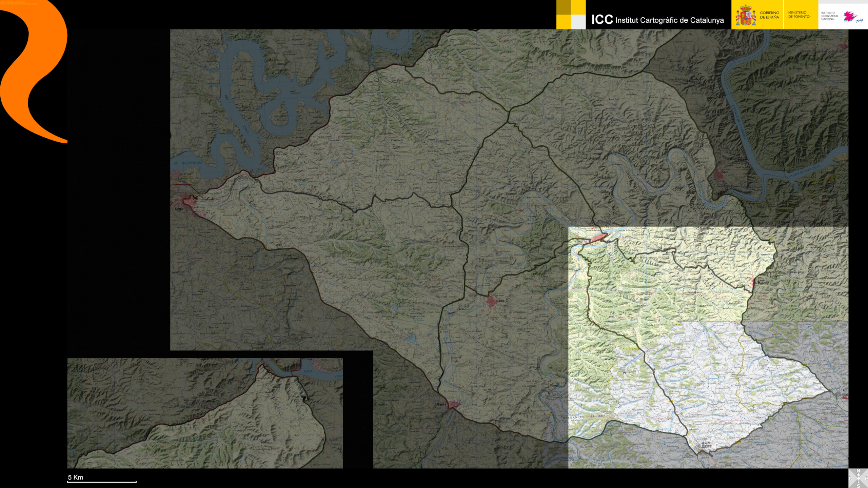Click the west O on the compass
This screenshot has width=868, height=488.
[851, 479]
